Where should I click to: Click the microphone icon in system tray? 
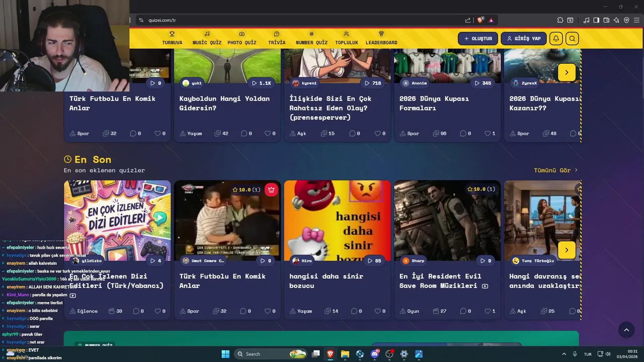[x=575, y=354]
